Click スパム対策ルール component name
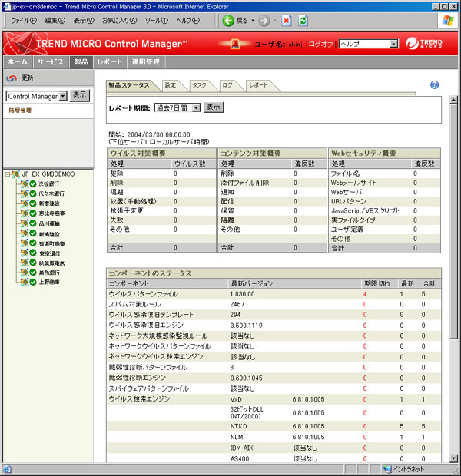Image resolution: width=461 pixels, height=476 pixels. (134, 305)
